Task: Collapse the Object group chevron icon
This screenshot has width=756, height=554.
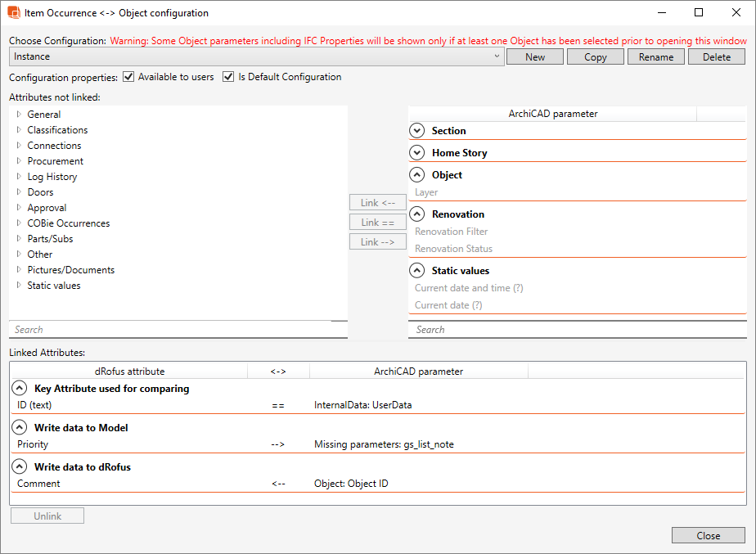Action: [417, 175]
